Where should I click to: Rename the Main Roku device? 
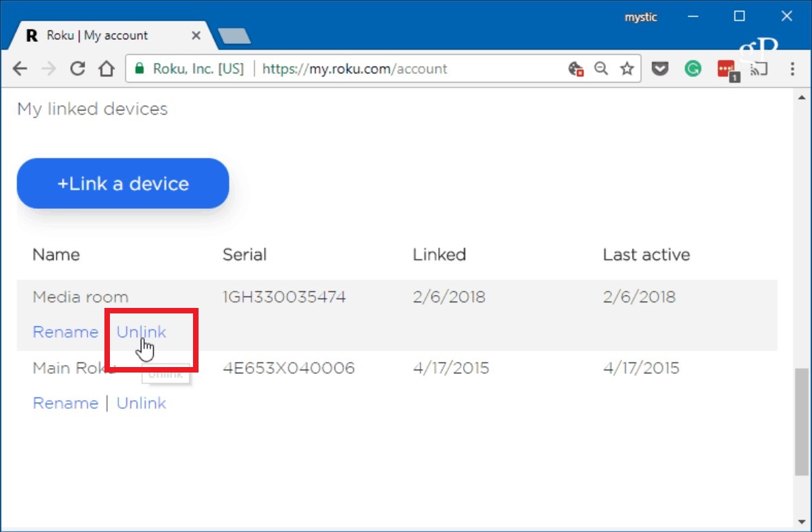click(x=65, y=403)
